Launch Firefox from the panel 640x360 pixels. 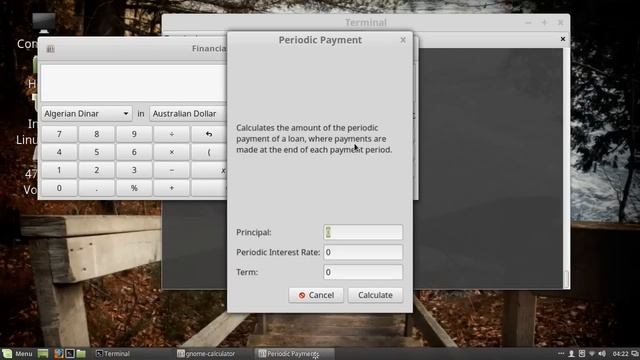click(58, 354)
